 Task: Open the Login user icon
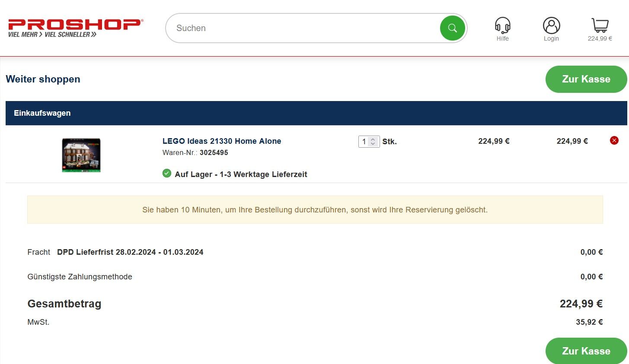tap(551, 25)
